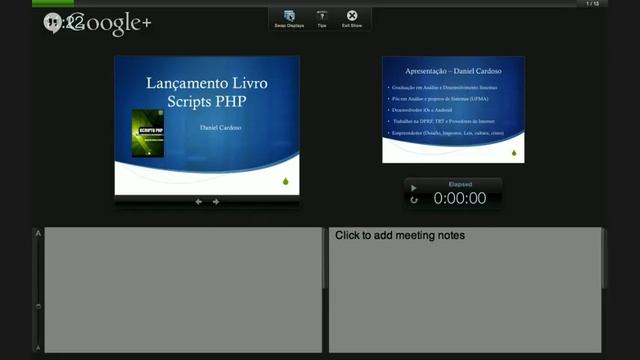Click to add meeting notes field
The height and width of the screenshot is (360, 640).
tap(465, 290)
